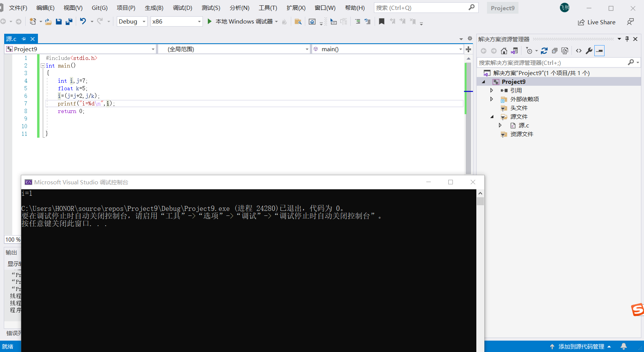Toggle pin on the 源.c tab
The image size is (644, 352).
coord(24,39)
